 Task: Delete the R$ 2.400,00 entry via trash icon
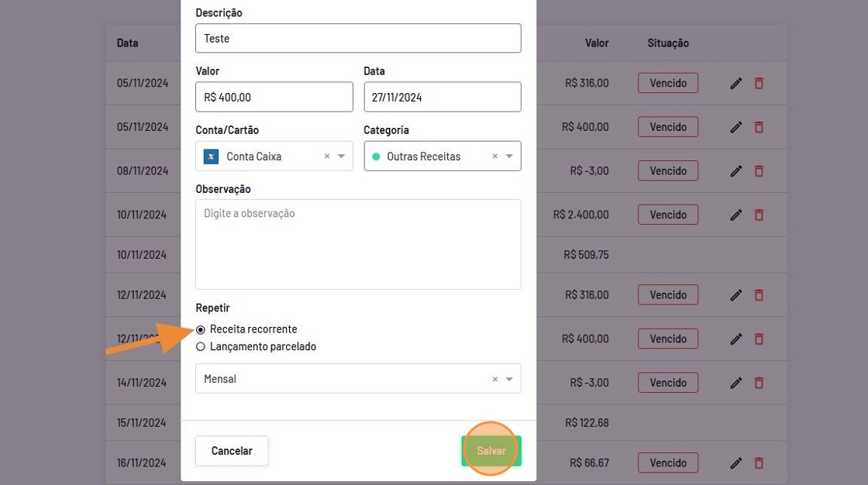pyautogui.click(x=759, y=215)
